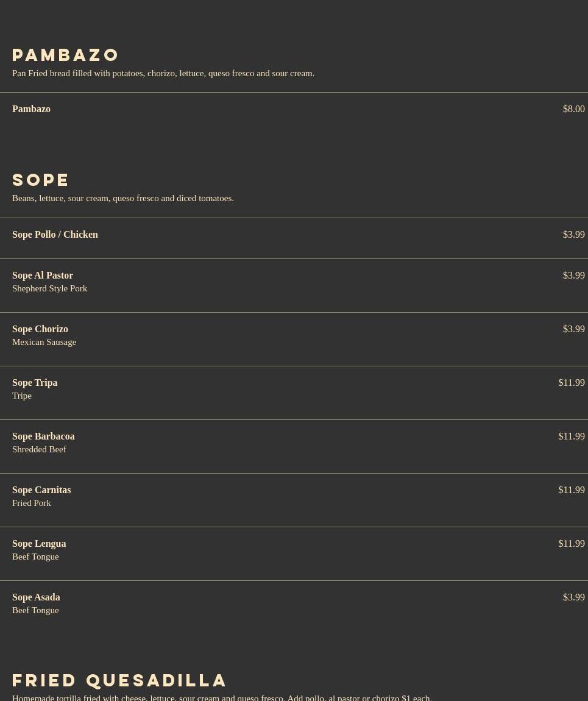
Task: Click the $3.99 price for Sope Pollo
Action: pyautogui.click(x=573, y=235)
